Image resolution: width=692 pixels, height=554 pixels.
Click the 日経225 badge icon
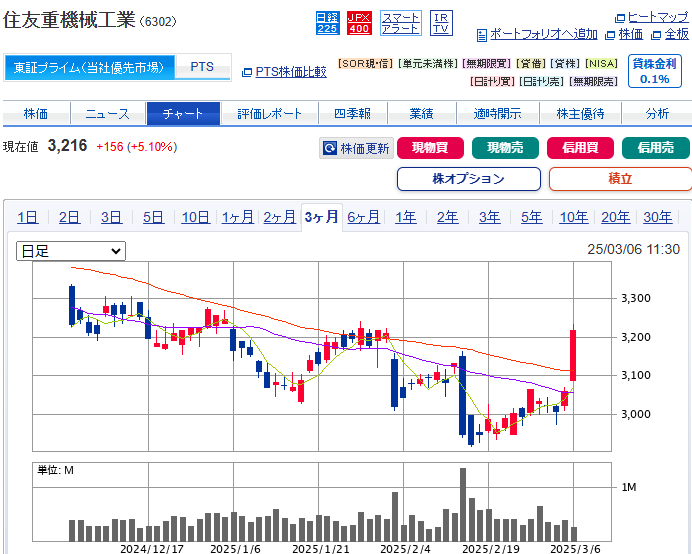point(327,23)
